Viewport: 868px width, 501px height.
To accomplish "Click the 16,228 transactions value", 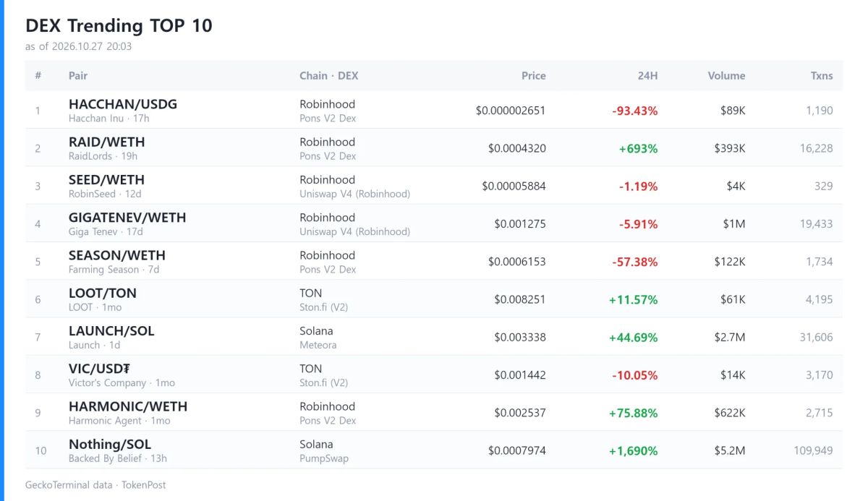I will click(x=817, y=148).
